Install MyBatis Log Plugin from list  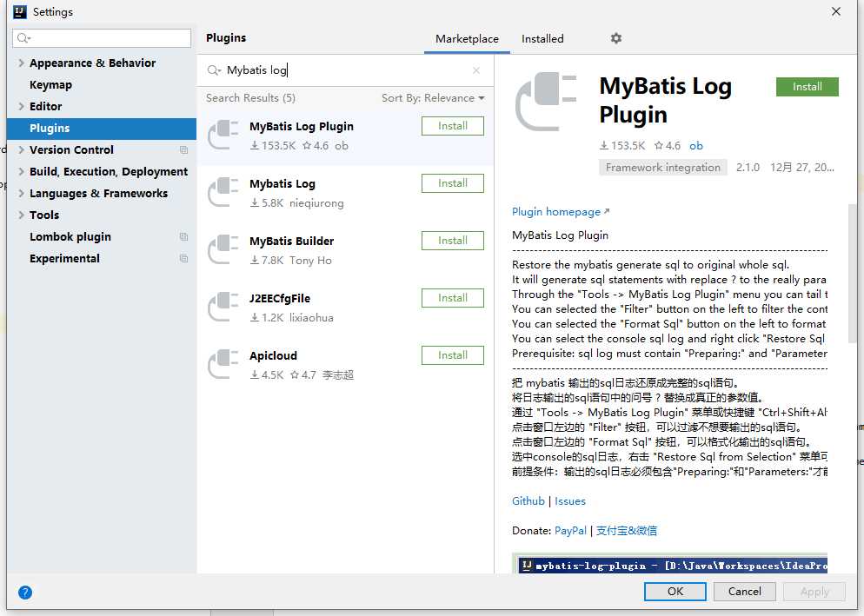click(x=452, y=126)
